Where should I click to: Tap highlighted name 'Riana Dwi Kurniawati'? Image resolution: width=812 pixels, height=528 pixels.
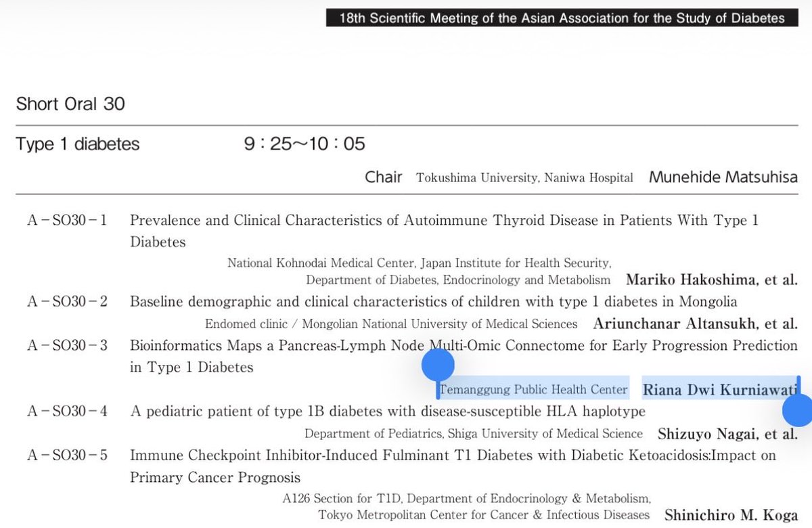click(x=720, y=390)
